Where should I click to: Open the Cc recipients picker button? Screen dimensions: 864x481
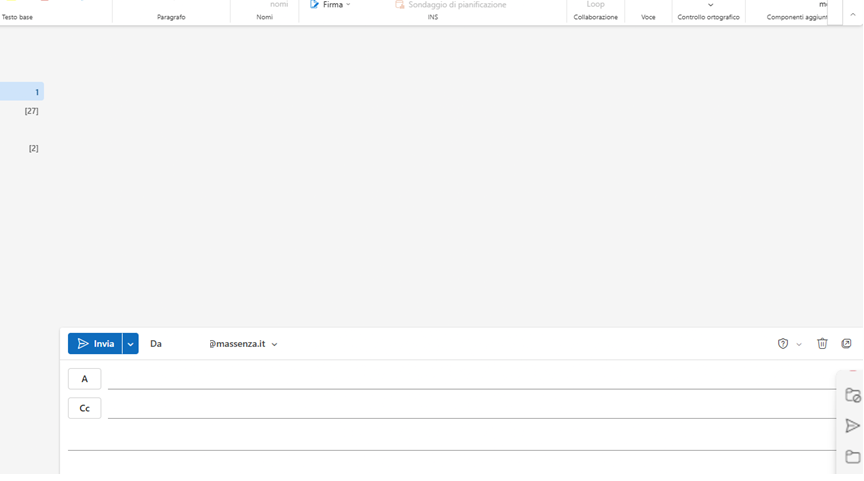[84, 408]
